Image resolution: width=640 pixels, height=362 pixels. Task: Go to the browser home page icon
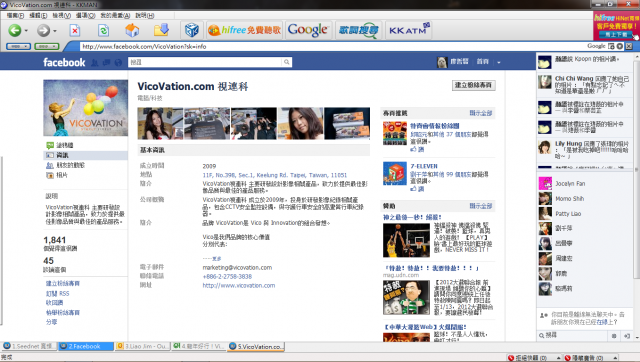point(132,30)
